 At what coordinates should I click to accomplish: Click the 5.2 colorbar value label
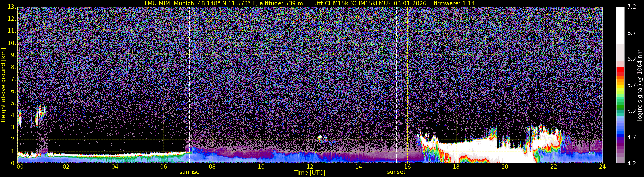click(x=632, y=111)
